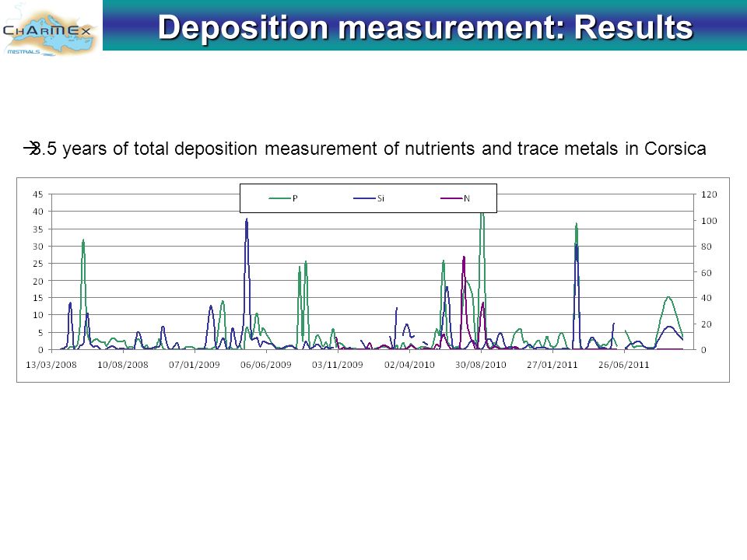Select the 'N' legend label
This screenshot has height=560, width=747.
pos(467,198)
